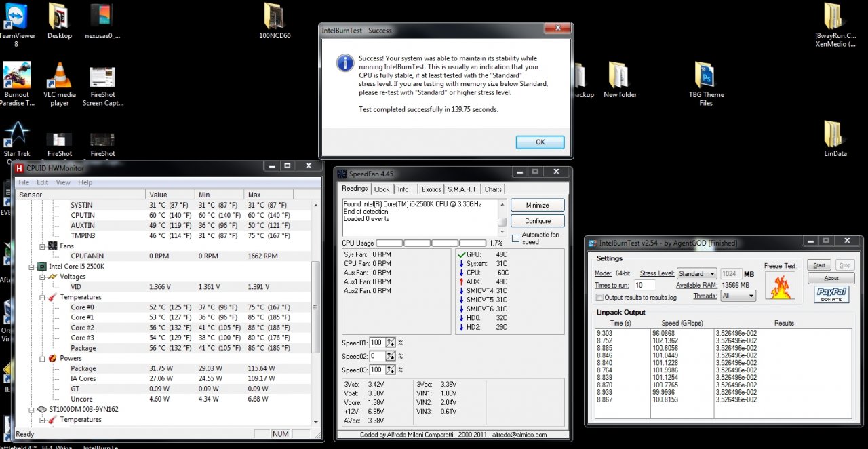Switch to SpeedFan Info tab
The image size is (868, 449).
[403, 189]
